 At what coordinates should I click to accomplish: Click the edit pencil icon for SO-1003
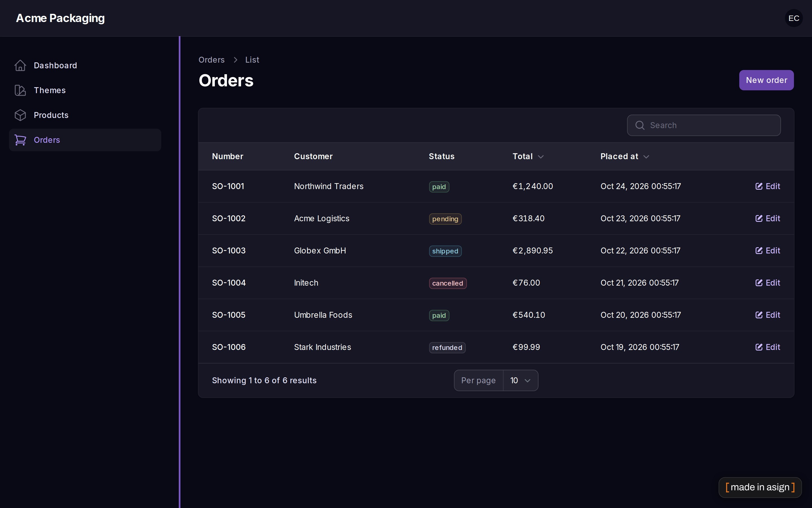[x=759, y=251]
